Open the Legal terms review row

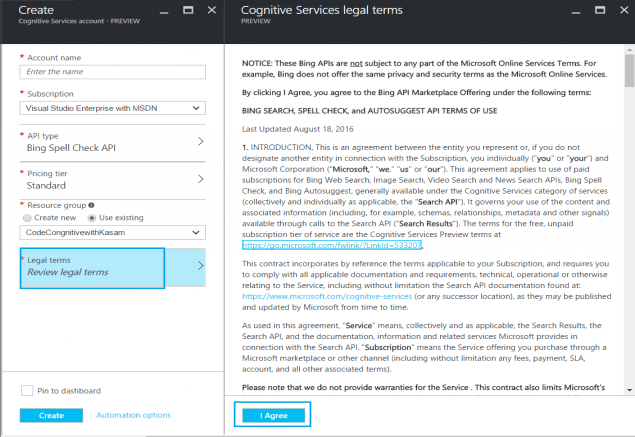point(112,267)
